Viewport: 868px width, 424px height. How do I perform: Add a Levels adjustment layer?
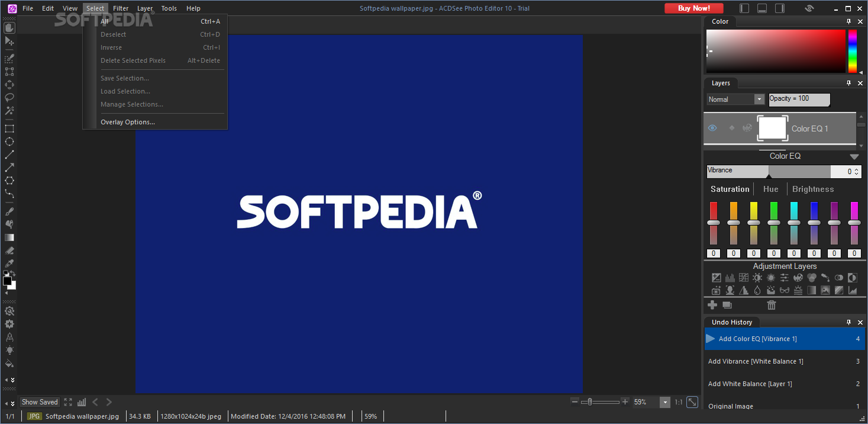click(x=730, y=277)
